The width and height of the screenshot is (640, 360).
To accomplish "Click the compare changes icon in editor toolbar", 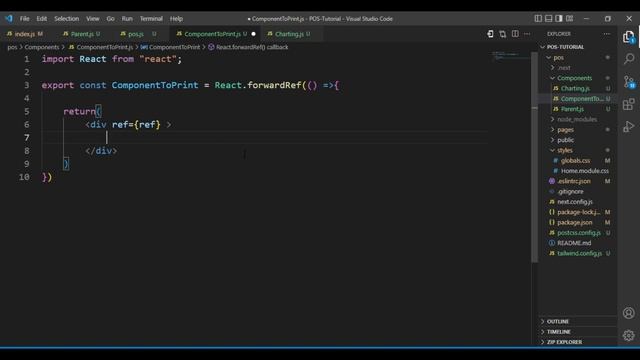I will 502,34.
